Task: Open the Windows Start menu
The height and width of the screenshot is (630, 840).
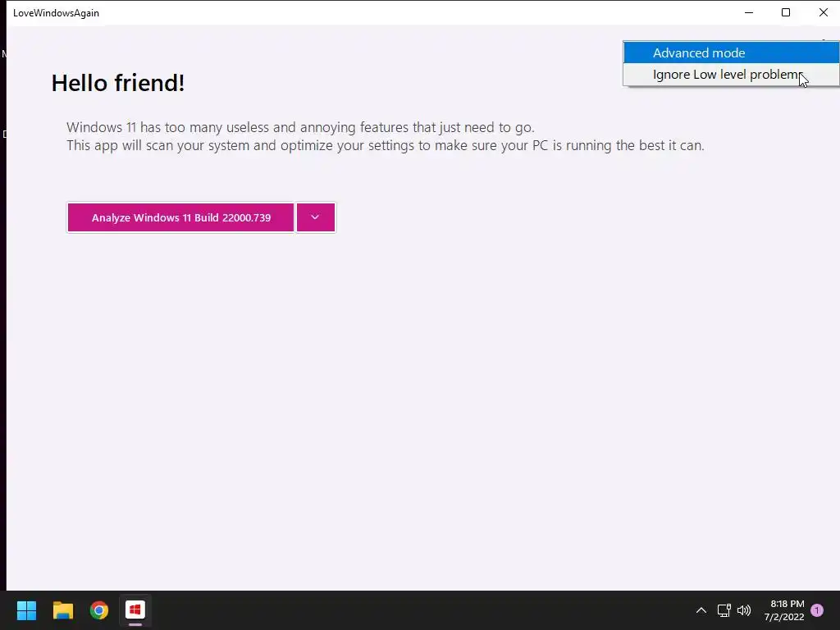Action: pyautogui.click(x=26, y=610)
